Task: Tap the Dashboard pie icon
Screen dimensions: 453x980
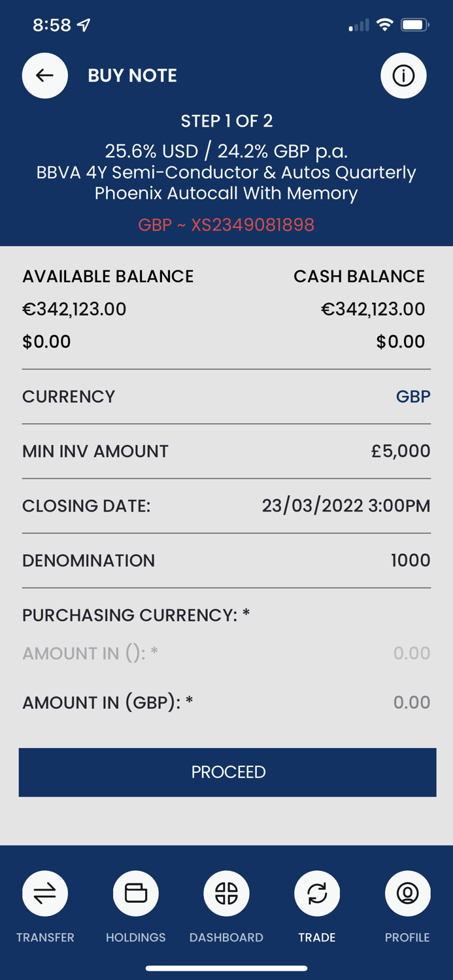Action: coord(226,893)
